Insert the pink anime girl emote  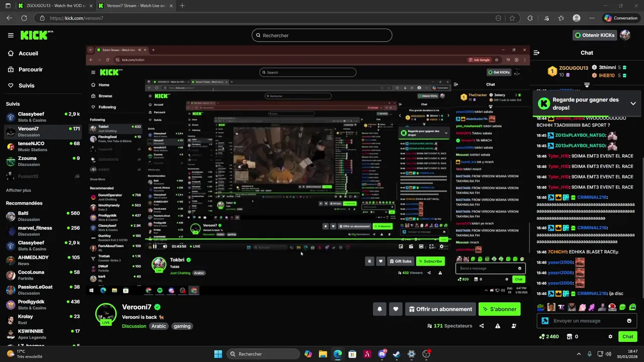582,307
